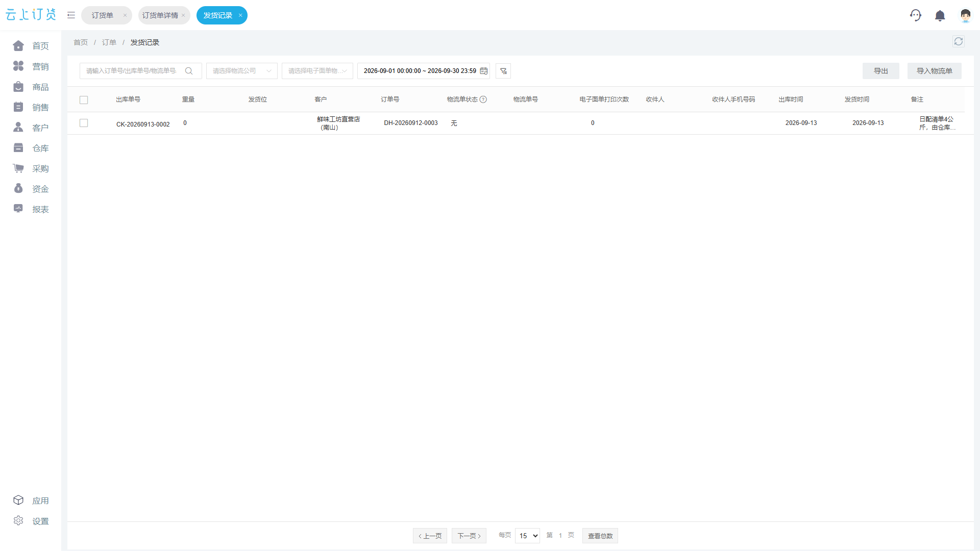Image resolution: width=980 pixels, height=551 pixels.
Task: Click the 导入物流单 button
Action: (x=935, y=71)
